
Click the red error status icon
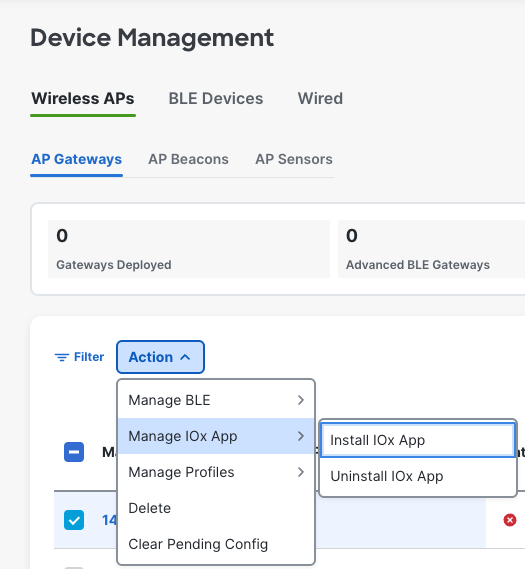pyautogui.click(x=510, y=520)
